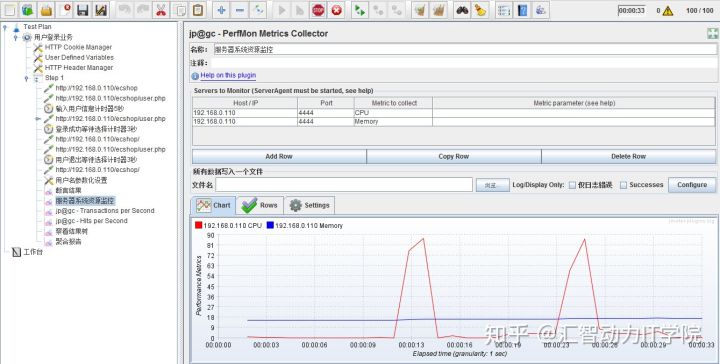Expand the collapsed user.php sampler node

[x=38, y=119]
